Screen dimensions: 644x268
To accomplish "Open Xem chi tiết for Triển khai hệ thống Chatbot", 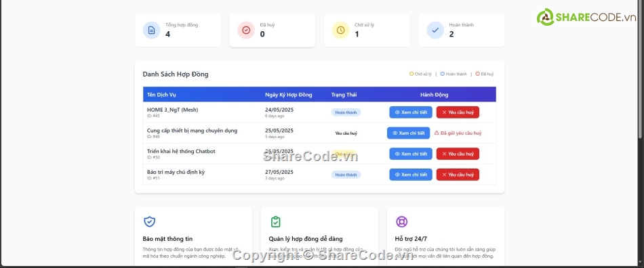I will tap(411, 154).
